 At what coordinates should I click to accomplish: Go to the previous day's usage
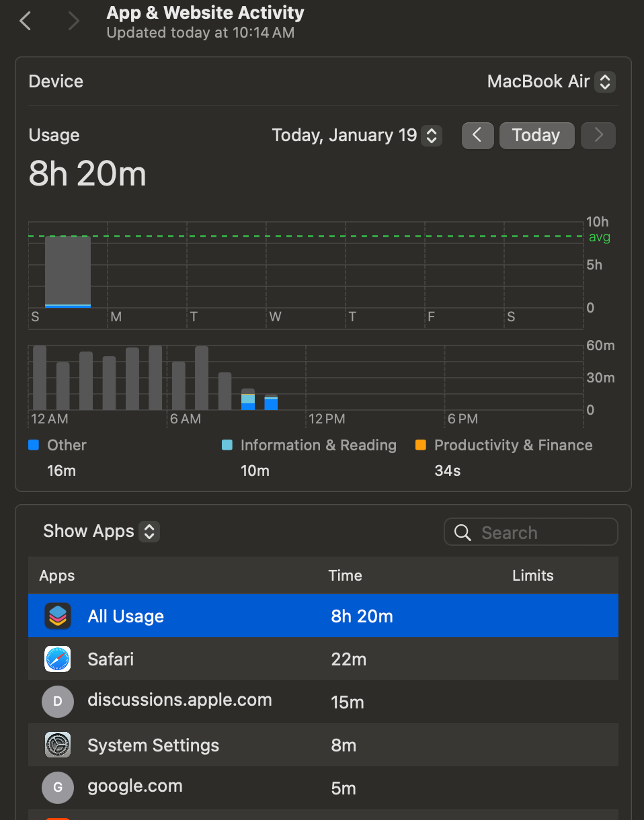(477, 136)
